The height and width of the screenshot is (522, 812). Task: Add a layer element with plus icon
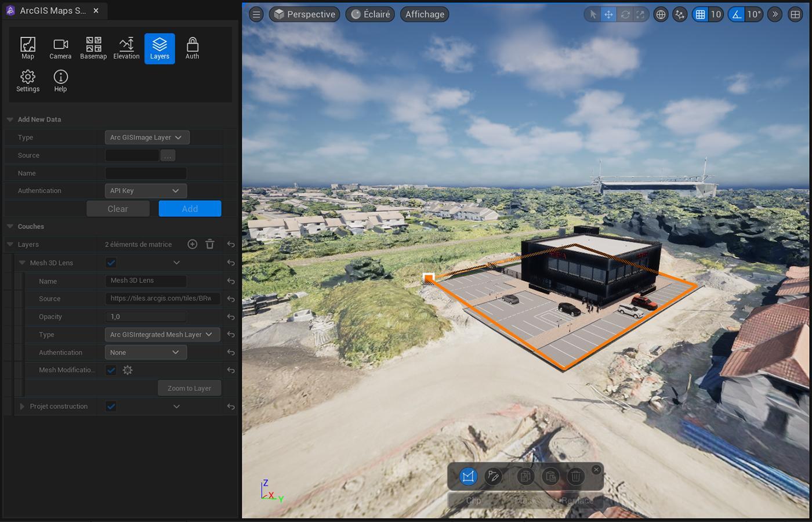[x=193, y=244]
